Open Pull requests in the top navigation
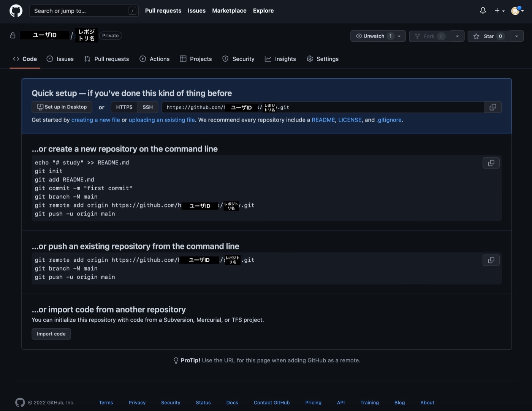Viewport: 532px width, 411px height. (x=163, y=11)
